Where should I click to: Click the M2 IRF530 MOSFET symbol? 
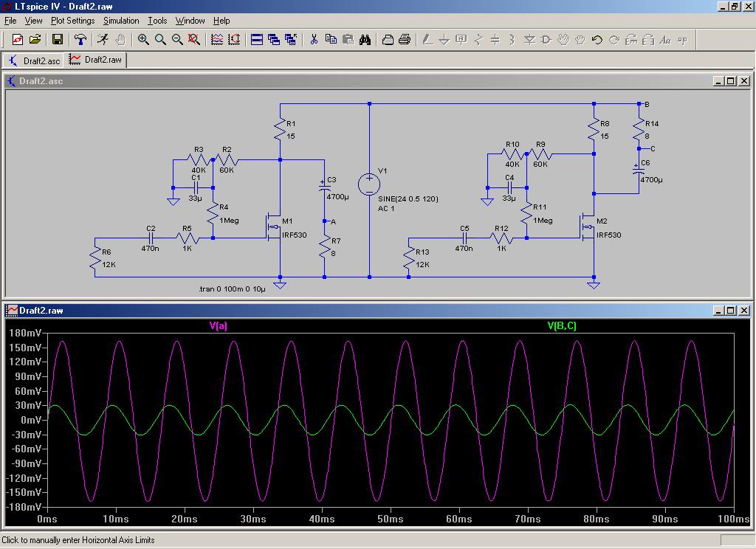click(588, 227)
